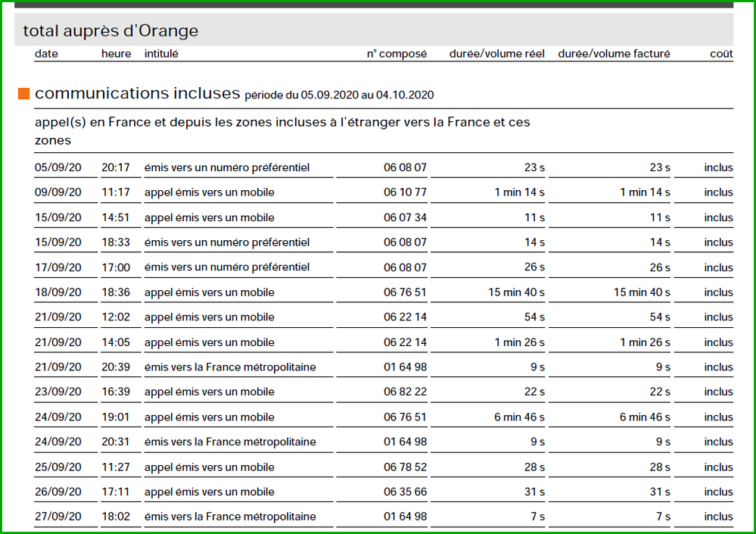Click the 'heure' column header
This screenshot has height=534, width=756.
coord(117,54)
